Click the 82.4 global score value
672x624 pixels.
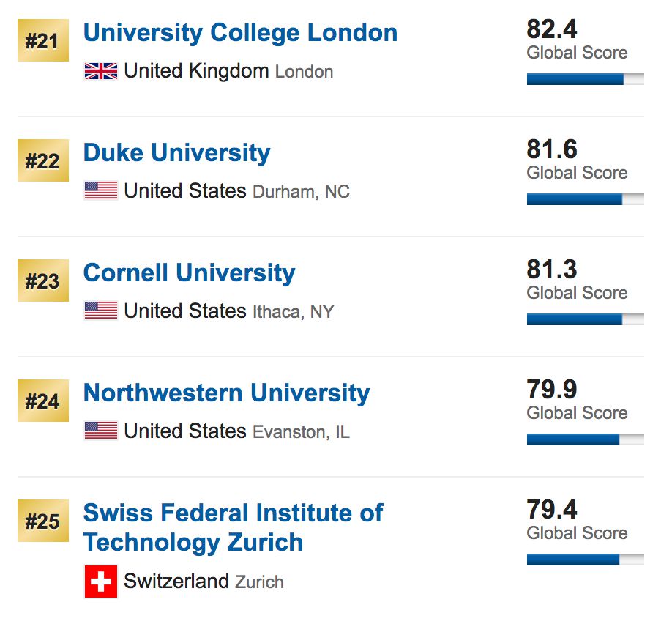pyautogui.click(x=550, y=28)
